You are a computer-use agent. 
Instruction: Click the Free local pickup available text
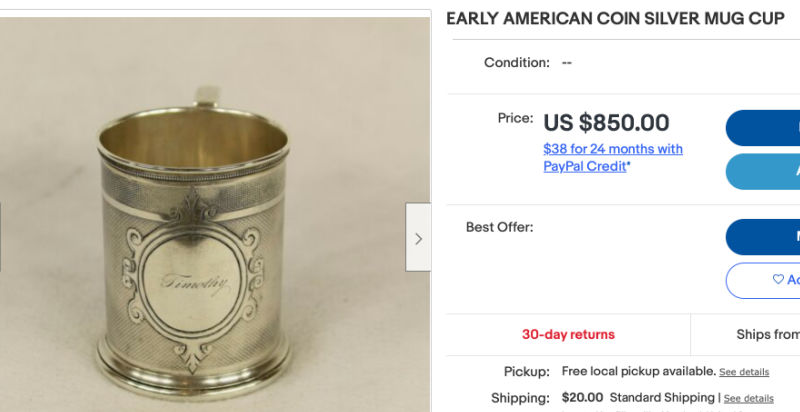(638, 371)
